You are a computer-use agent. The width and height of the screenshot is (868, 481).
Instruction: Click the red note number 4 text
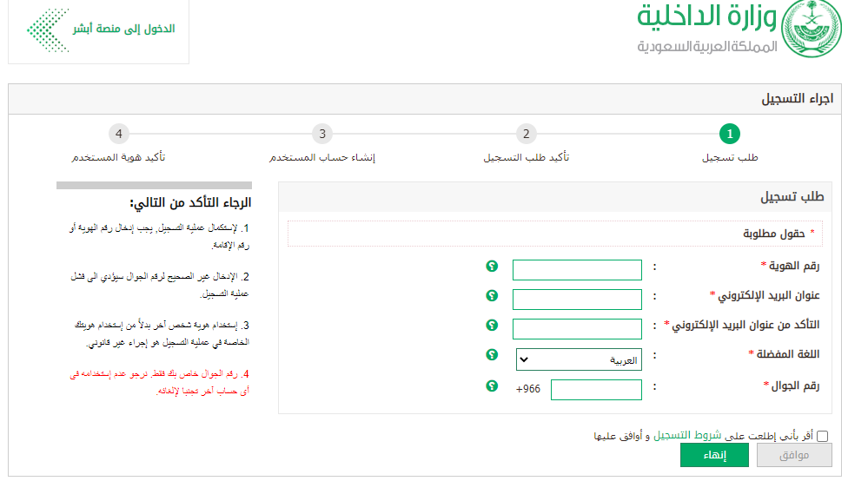coord(159,382)
